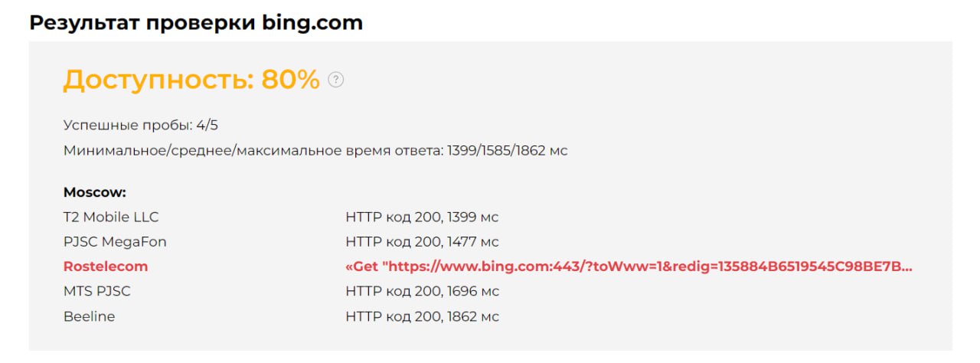Click the red Rostelecom provider name

point(106,267)
